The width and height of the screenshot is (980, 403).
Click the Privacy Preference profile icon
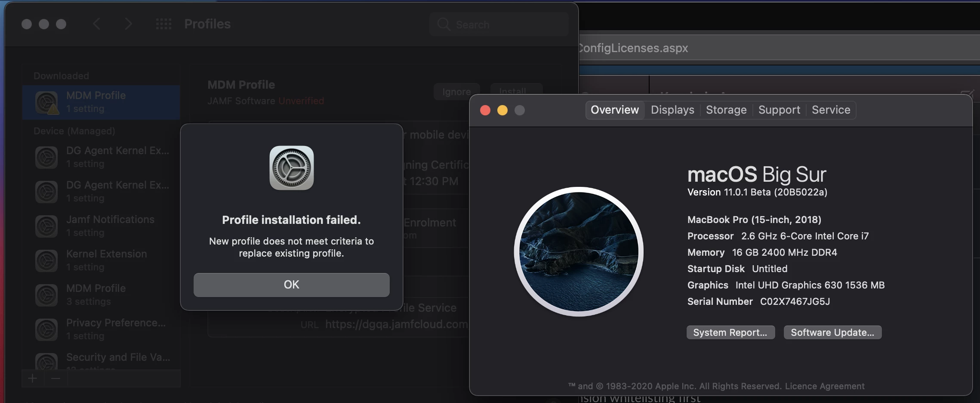pos(46,329)
